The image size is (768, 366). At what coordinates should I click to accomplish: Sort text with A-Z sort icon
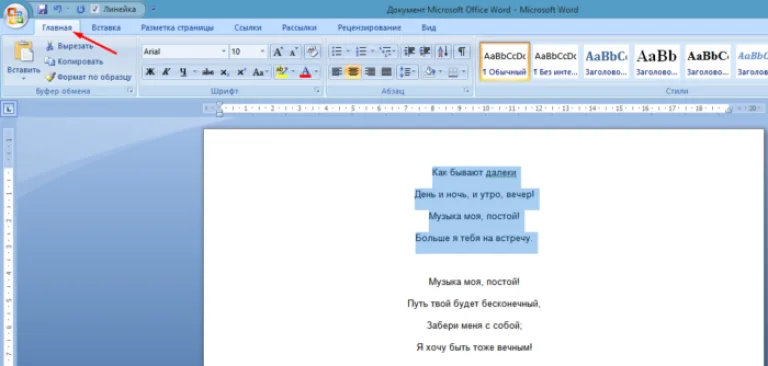coord(443,51)
